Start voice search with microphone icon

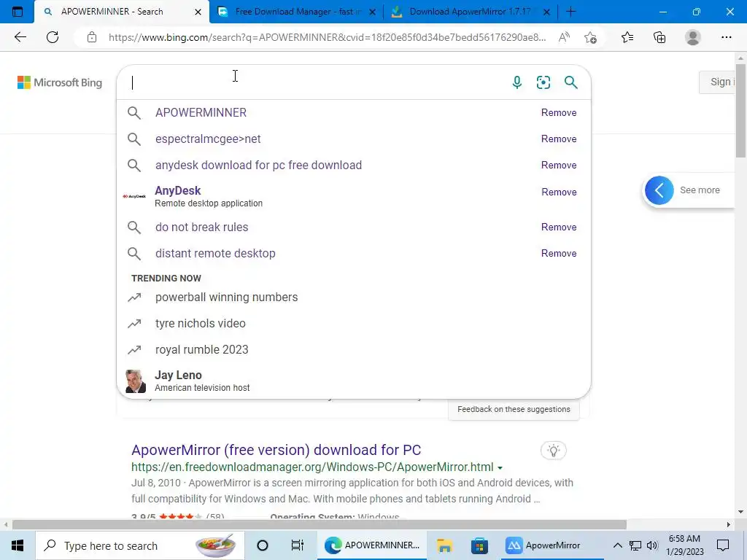coord(517,82)
